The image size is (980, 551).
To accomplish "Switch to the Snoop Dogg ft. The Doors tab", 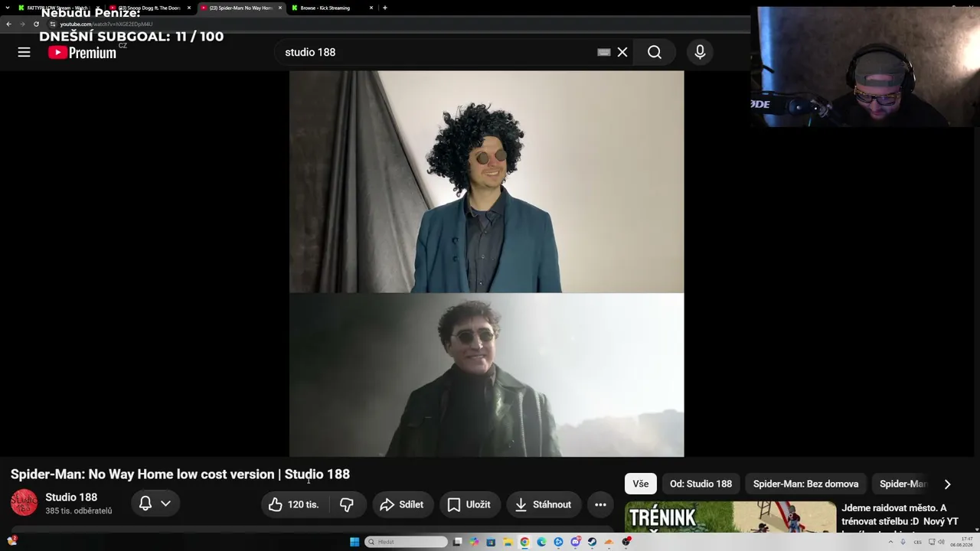I will (149, 8).
